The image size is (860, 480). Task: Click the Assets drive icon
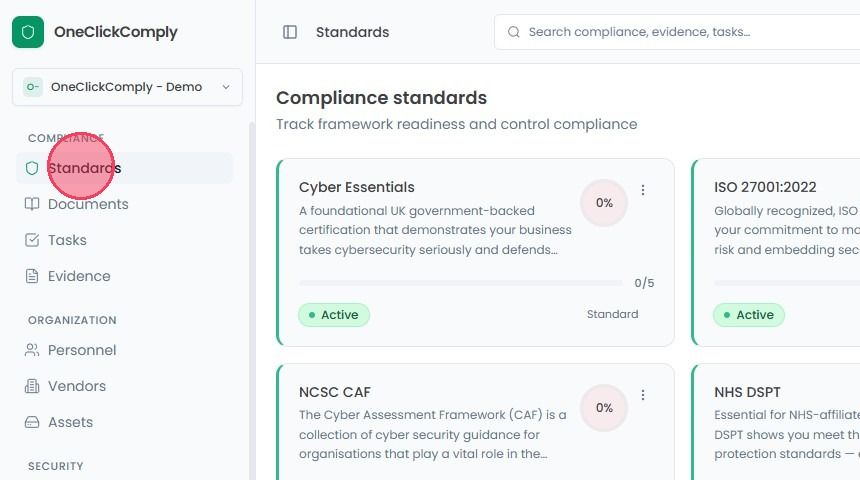[x=32, y=422]
